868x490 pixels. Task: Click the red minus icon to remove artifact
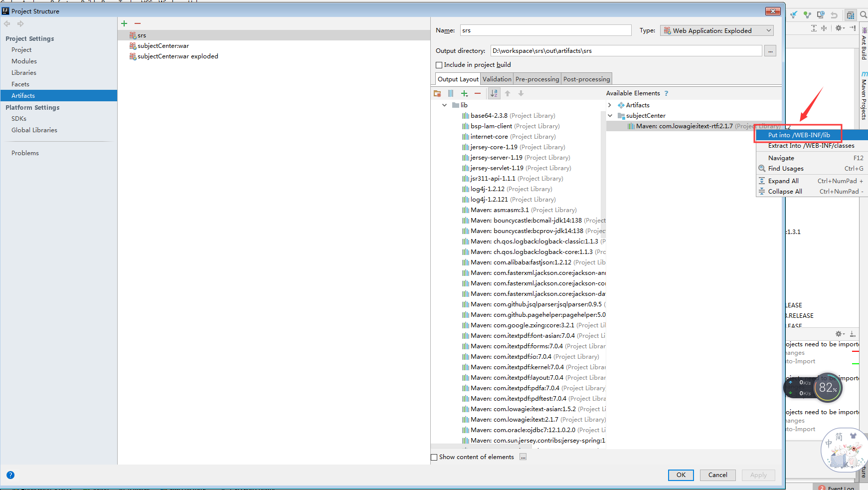pos(138,23)
